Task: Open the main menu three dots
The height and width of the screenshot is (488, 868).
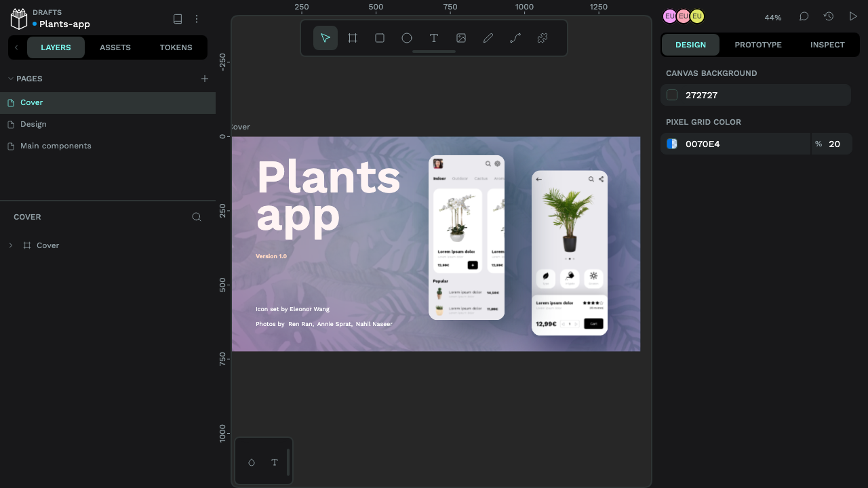Action: tap(197, 19)
